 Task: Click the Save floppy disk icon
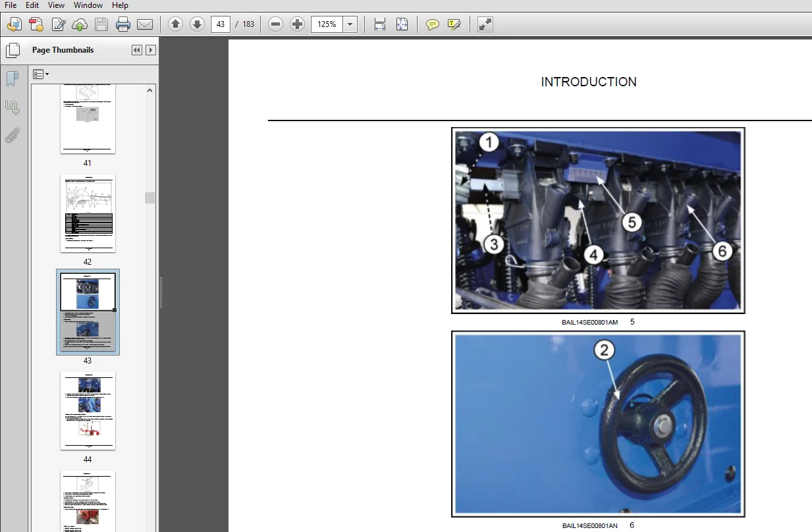[101, 25]
